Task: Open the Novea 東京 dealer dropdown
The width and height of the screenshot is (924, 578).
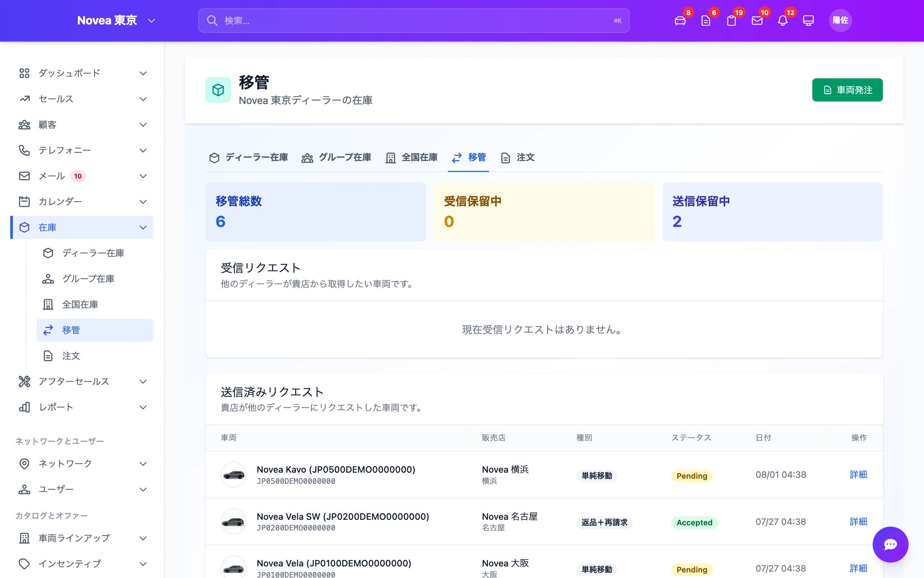Action: tap(116, 21)
